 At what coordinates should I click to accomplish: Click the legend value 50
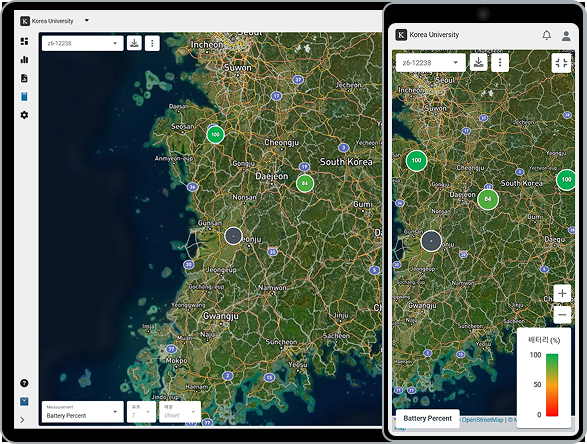pyautogui.click(x=537, y=384)
